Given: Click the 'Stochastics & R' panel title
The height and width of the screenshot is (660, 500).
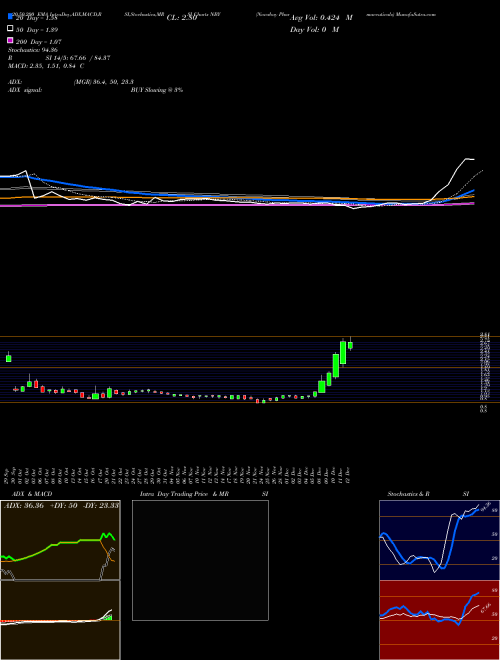Looking at the screenshot, I should click(408, 494).
